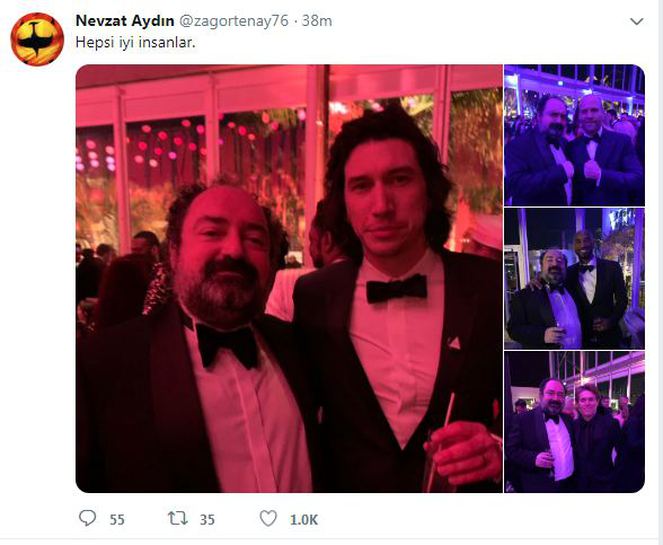
Task: View the middle right photo thumbnail
Action: (x=574, y=278)
